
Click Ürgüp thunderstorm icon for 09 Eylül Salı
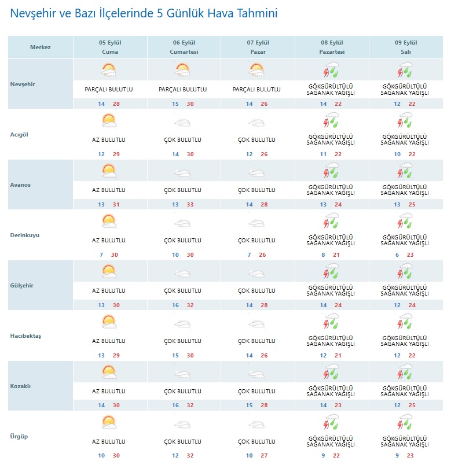click(x=405, y=422)
